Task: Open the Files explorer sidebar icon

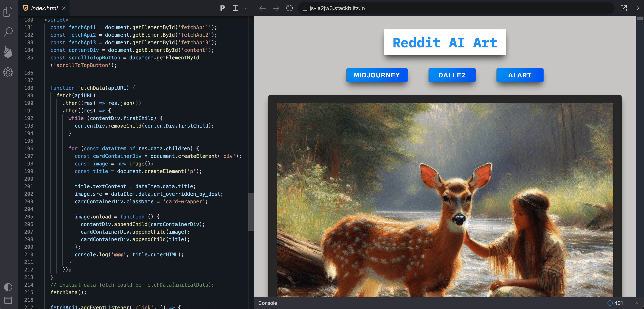Action: [8, 11]
